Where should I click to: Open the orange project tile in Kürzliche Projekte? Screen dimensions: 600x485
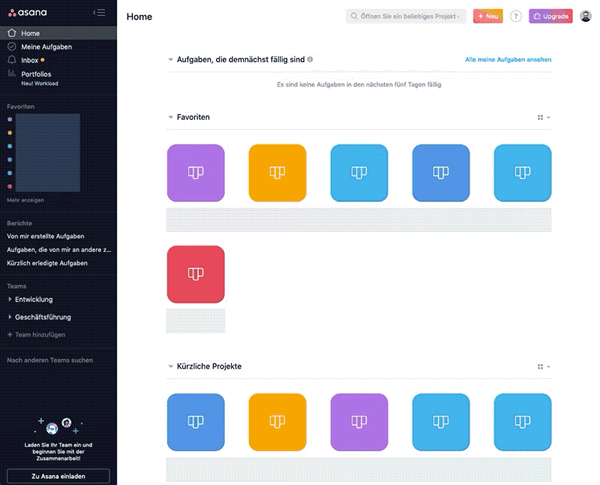pyautogui.click(x=277, y=422)
